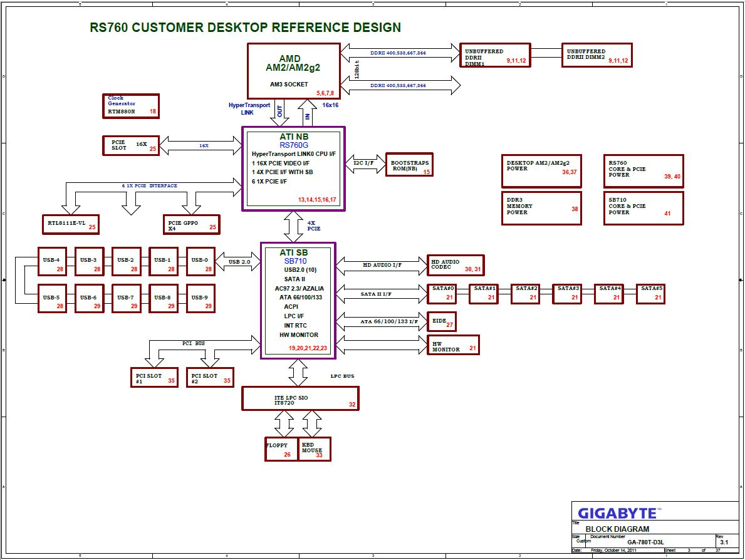Select the KBD MOUSE block

pyautogui.click(x=315, y=449)
